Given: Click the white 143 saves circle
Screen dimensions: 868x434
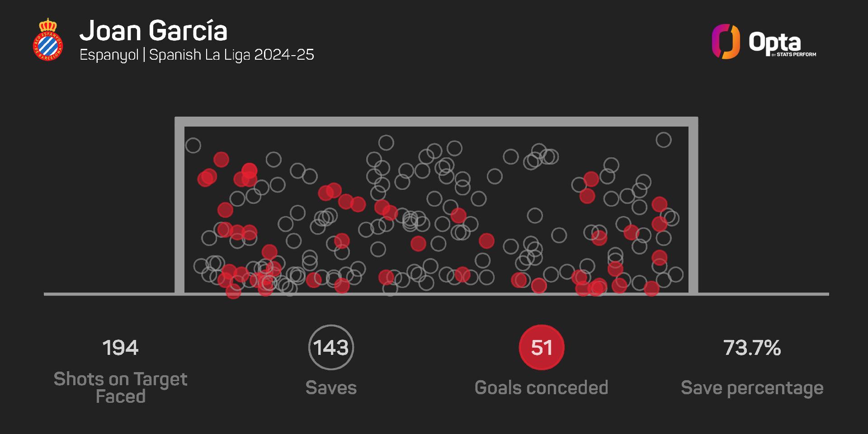Looking at the screenshot, I should point(331,347).
